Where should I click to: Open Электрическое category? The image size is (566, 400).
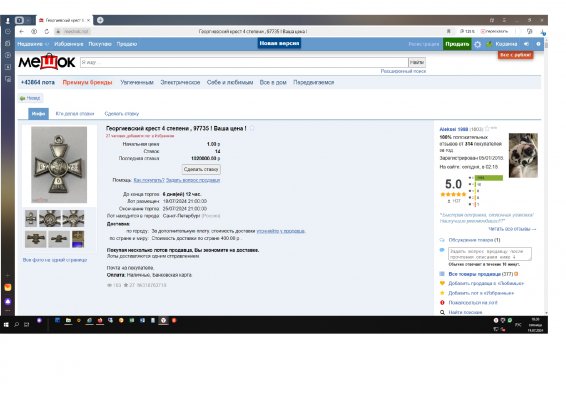coord(180,82)
